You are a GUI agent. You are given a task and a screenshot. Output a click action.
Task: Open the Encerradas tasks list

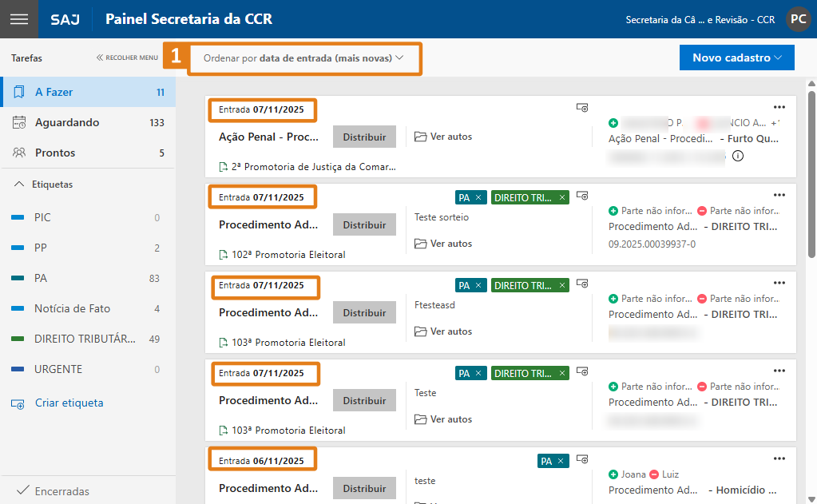(61, 491)
